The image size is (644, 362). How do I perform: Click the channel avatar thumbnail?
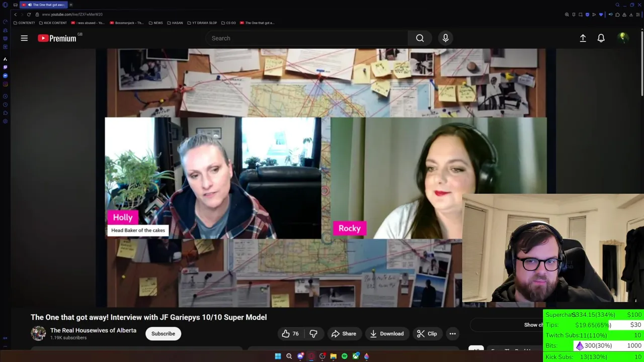pos(38,333)
